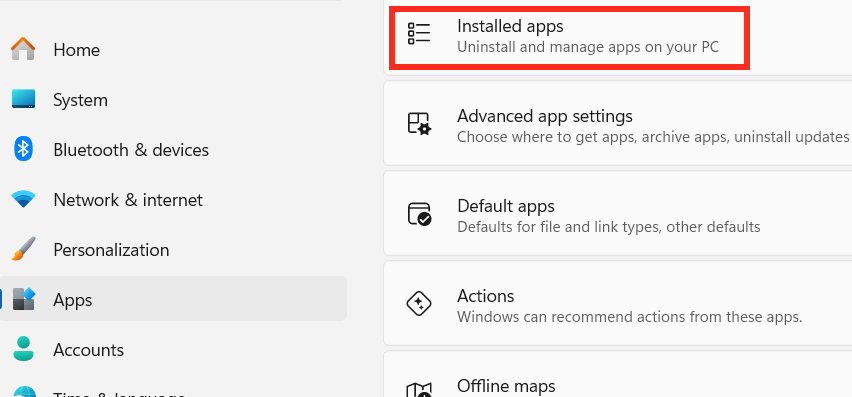Click 'Uninstall and manage apps on your PC' text

tap(587, 47)
